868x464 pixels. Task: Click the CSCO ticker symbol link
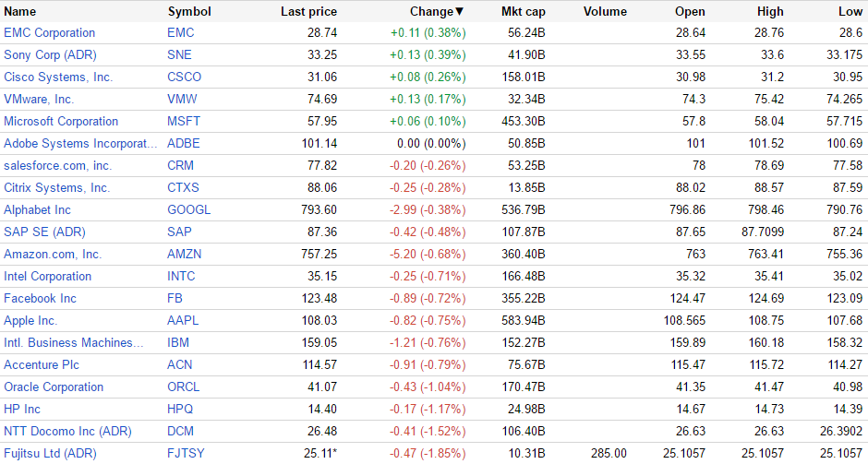[x=184, y=77]
